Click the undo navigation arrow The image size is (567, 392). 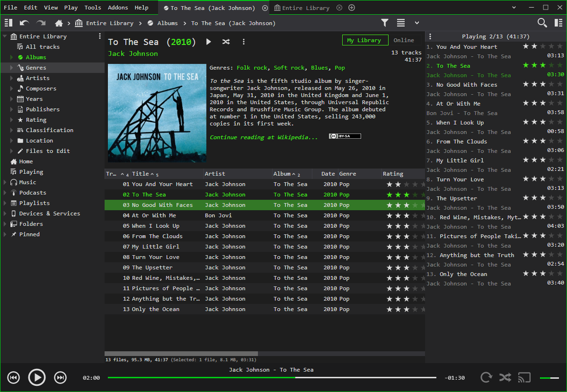[24, 23]
